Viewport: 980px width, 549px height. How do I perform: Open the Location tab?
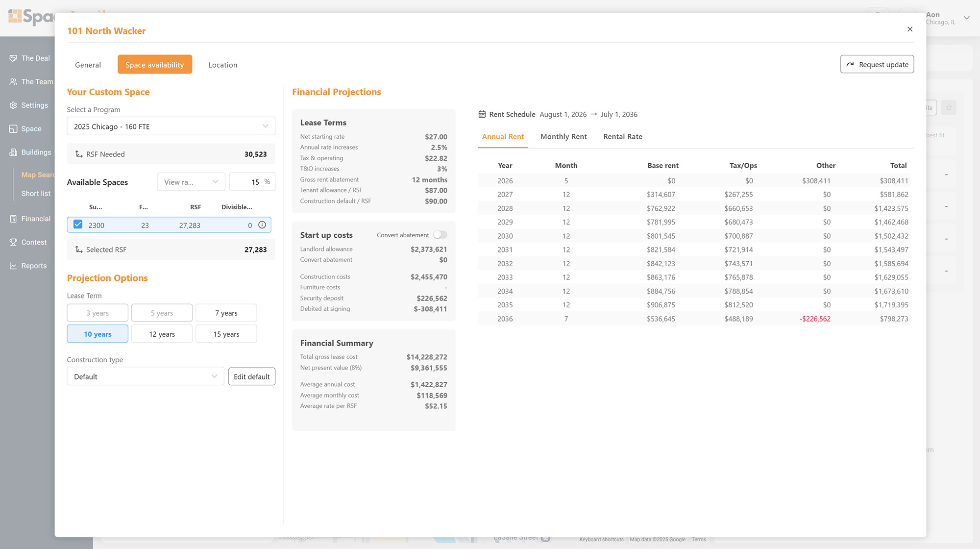(223, 65)
